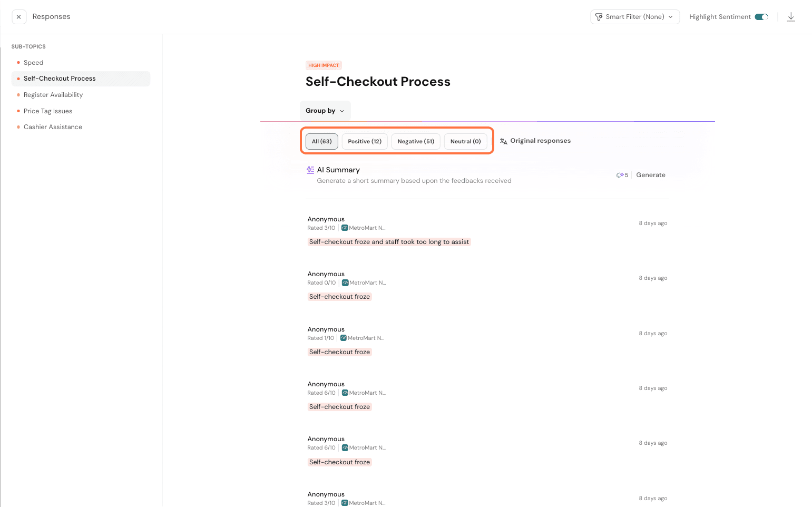Click the download icon
This screenshot has width=812, height=507.
point(791,17)
